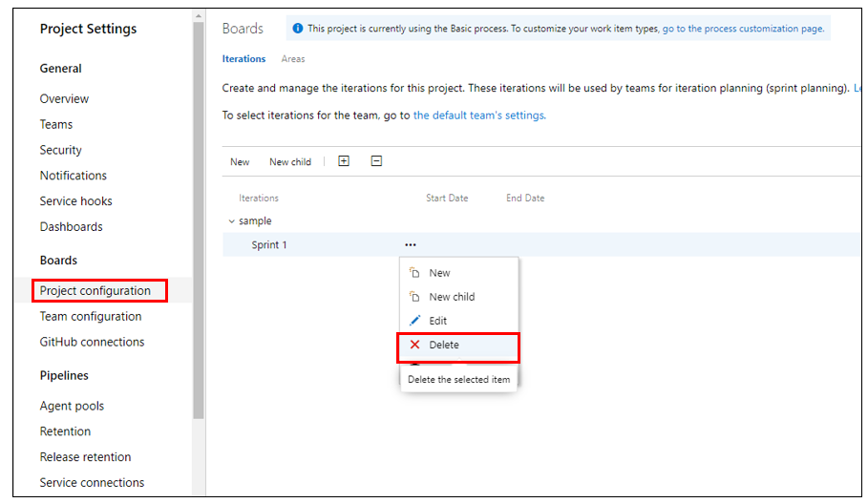Click the blue info icon in banner
The image size is (868, 503).
(x=298, y=29)
